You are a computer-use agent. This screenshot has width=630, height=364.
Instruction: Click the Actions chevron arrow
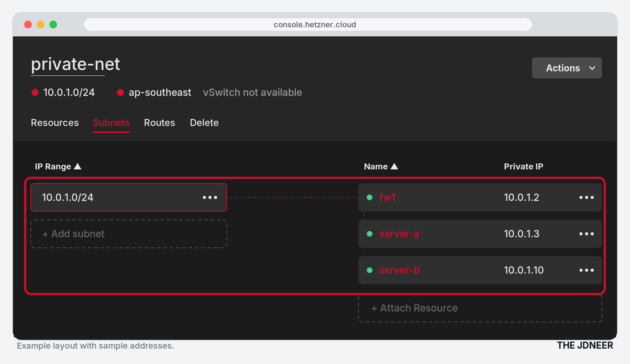click(592, 68)
